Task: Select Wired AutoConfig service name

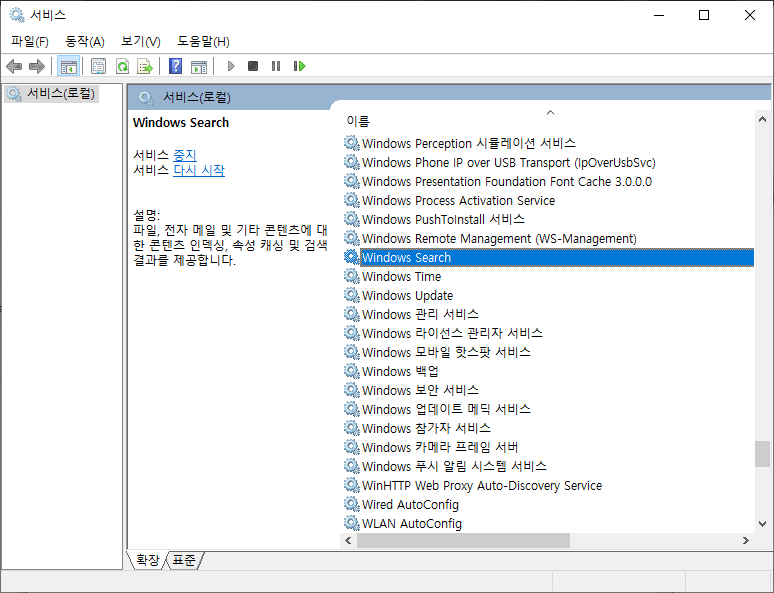Action: click(x=410, y=504)
